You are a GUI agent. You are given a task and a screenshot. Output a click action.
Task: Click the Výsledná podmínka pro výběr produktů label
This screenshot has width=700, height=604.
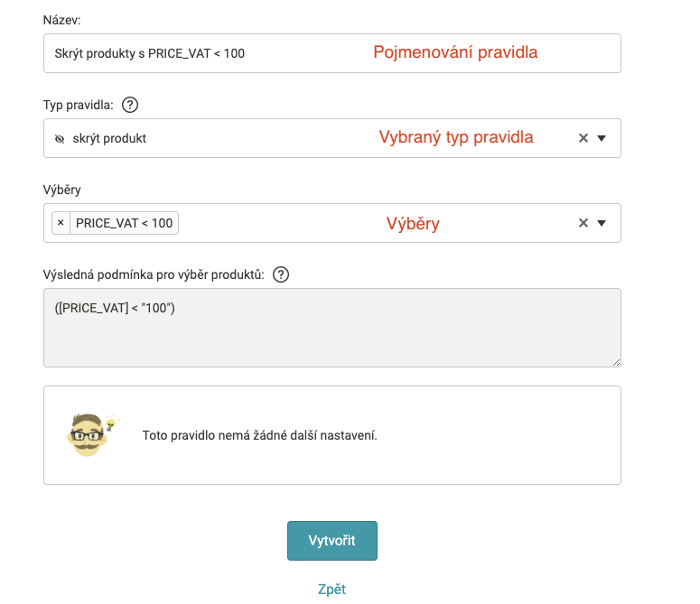pos(154,274)
